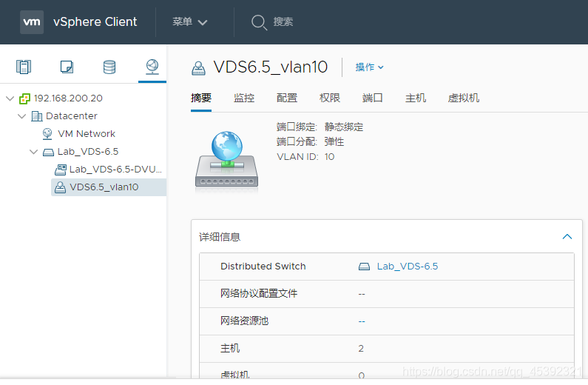Image resolution: width=588 pixels, height=385 pixels.
Task: Switch to the 权限 tab
Action: [x=330, y=98]
